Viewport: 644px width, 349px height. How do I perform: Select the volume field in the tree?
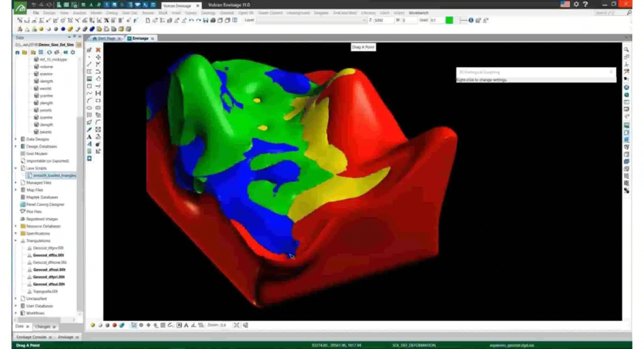coord(46,67)
